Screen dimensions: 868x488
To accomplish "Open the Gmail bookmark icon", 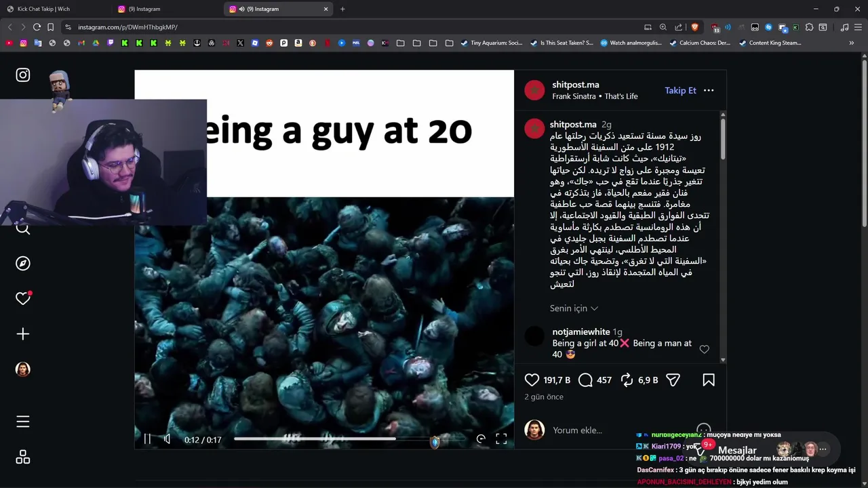I will coord(81,43).
